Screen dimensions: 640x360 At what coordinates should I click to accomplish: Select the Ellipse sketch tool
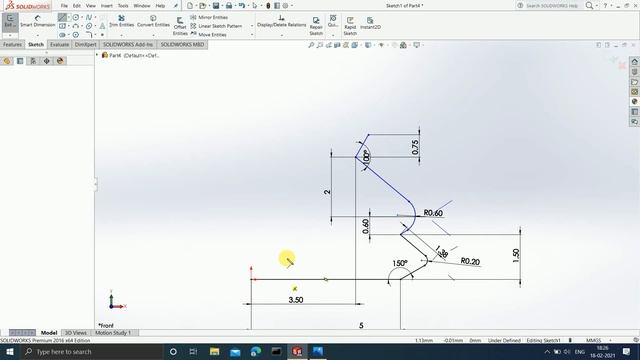pyautogui.click(x=89, y=26)
